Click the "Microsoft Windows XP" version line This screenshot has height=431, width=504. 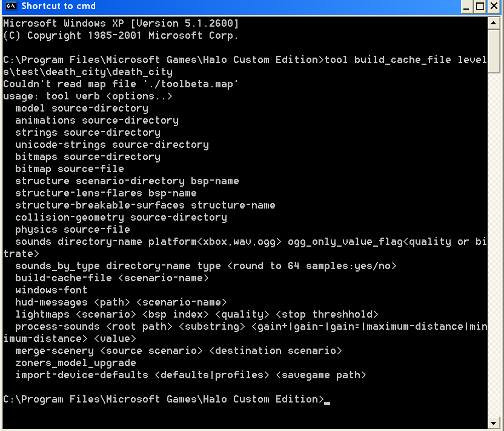point(121,24)
